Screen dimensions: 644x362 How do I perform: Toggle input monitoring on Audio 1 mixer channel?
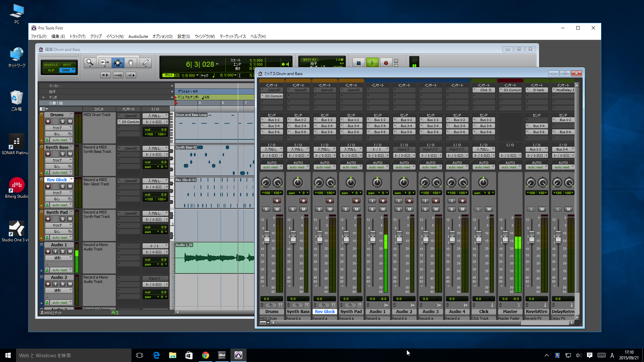coord(372,201)
